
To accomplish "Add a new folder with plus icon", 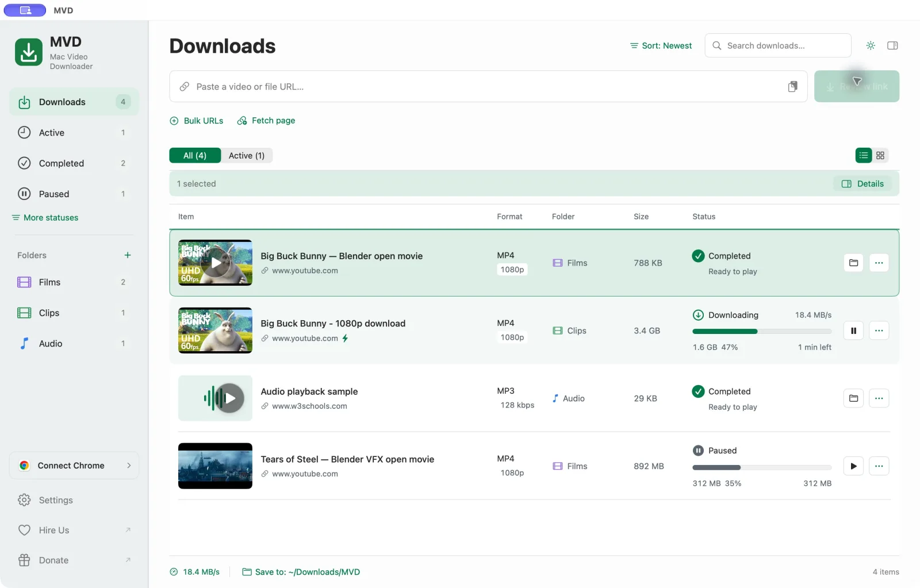I will [128, 255].
